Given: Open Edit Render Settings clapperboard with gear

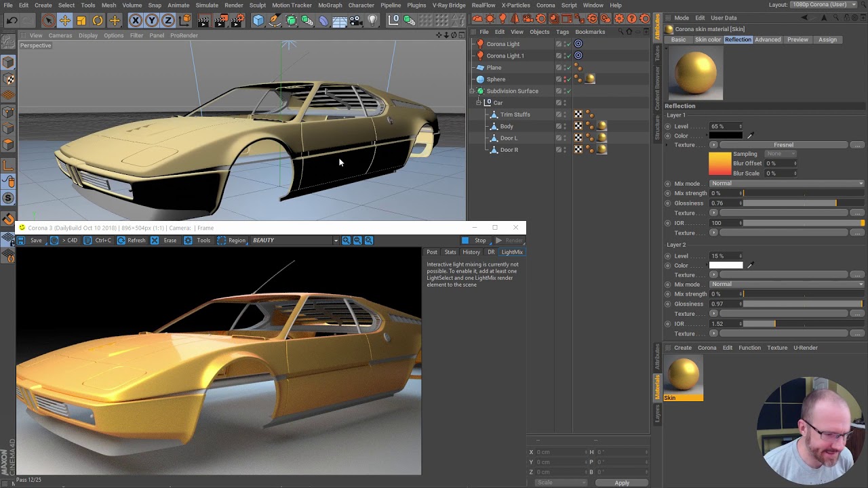Looking at the screenshot, I should point(237,20).
